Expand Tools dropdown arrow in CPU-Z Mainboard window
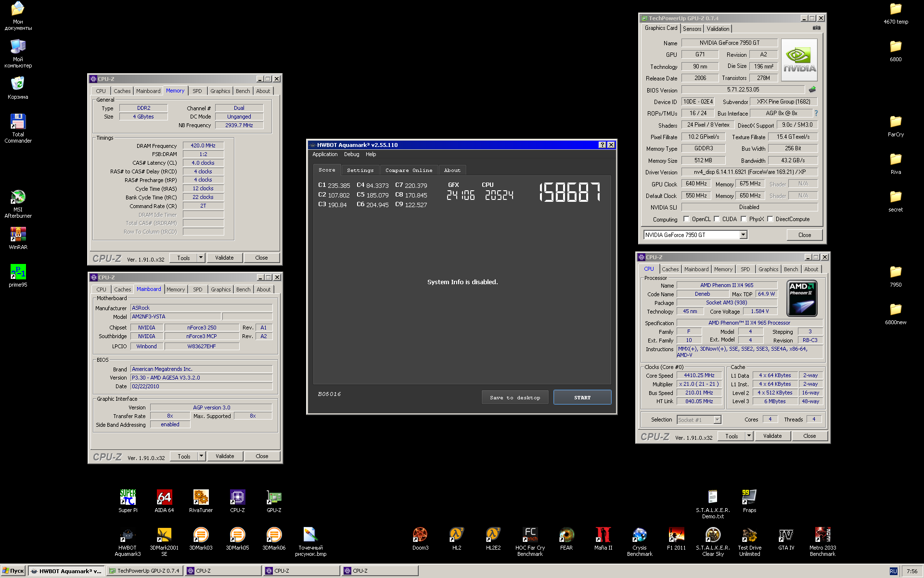This screenshot has height=578, width=924. click(x=202, y=456)
